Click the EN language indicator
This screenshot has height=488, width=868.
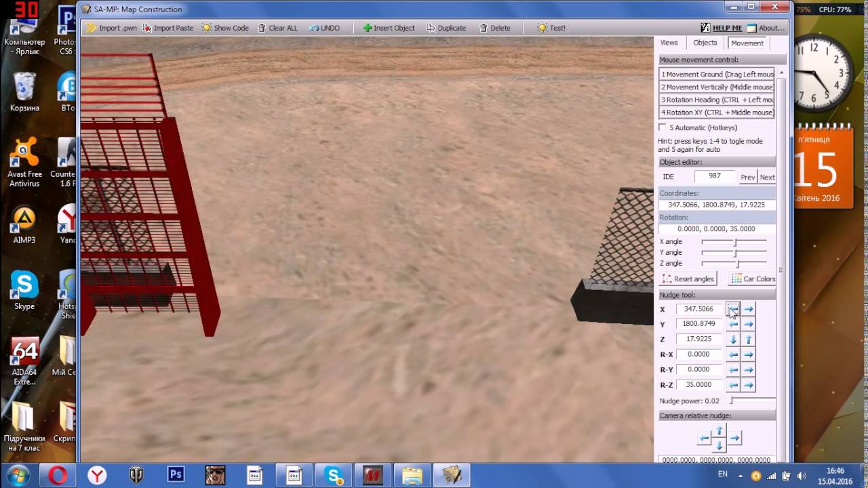pyautogui.click(x=723, y=474)
